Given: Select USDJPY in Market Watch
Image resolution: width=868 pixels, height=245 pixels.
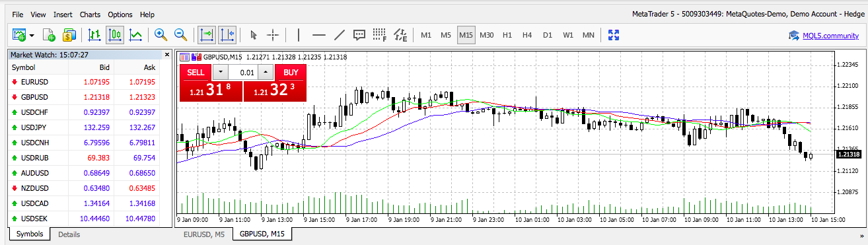Looking at the screenshot, I should point(85,127).
